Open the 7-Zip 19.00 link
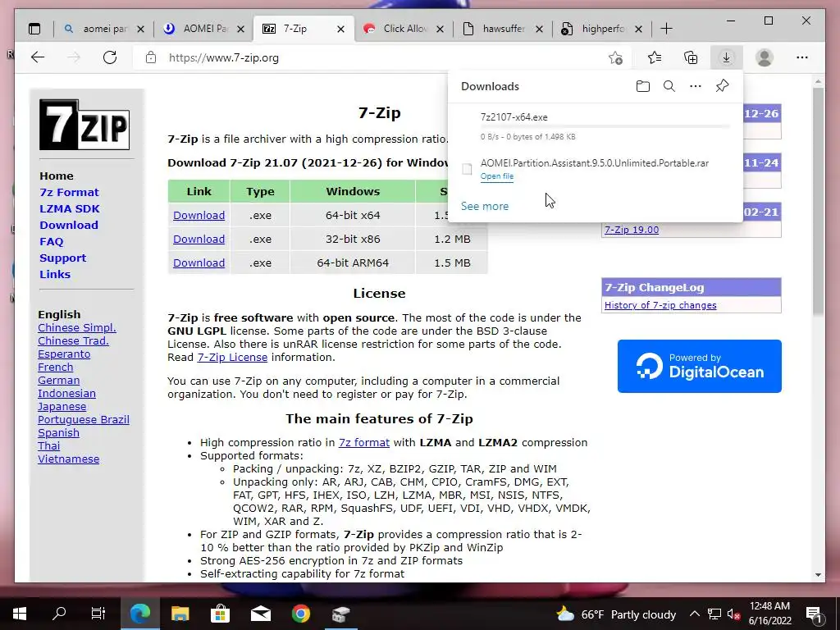This screenshot has width=840, height=630. pos(632,230)
